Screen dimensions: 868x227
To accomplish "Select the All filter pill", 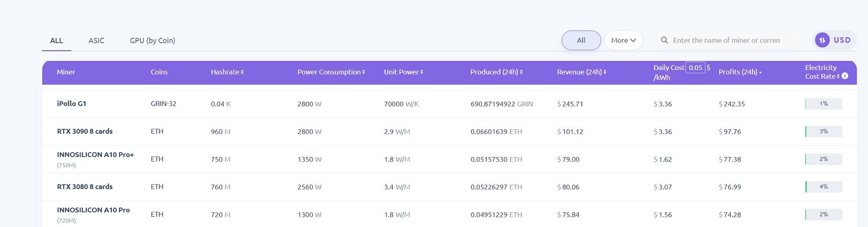I will pyautogui.click(x=581, y=40).
